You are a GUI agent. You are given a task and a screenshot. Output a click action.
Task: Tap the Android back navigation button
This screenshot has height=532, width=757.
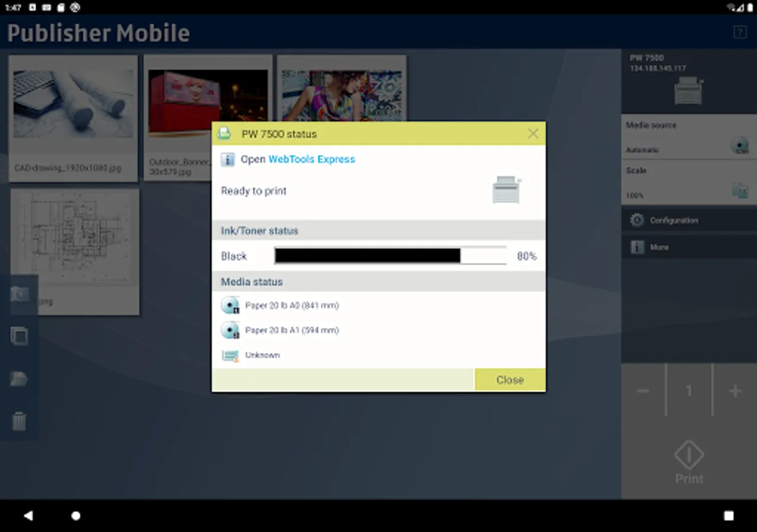click(x=28, y=515)
